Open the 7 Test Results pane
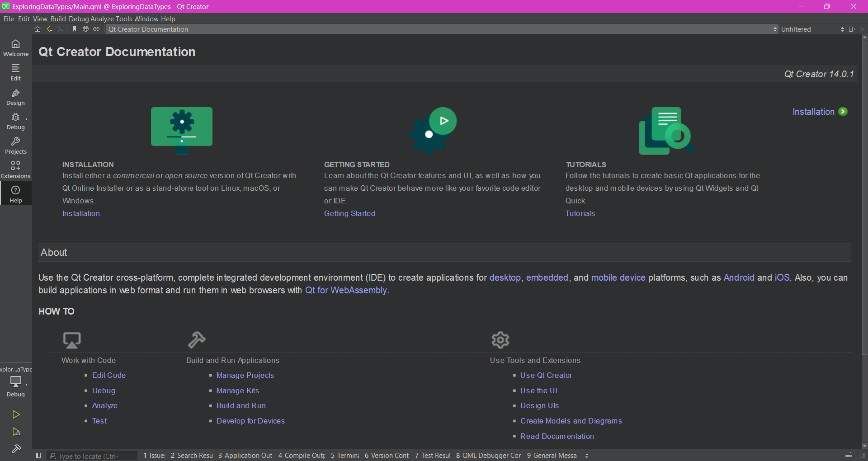 point(433,456)
